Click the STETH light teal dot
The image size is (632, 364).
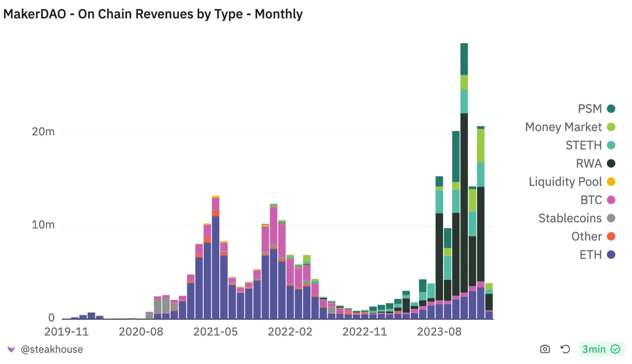(611, 145)
